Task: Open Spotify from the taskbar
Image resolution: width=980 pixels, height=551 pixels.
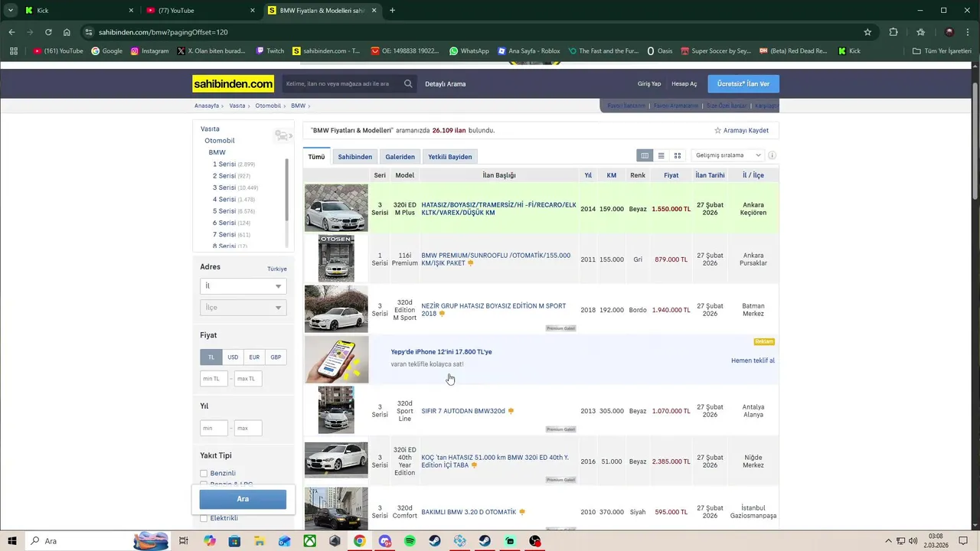Action: [410, 541]
